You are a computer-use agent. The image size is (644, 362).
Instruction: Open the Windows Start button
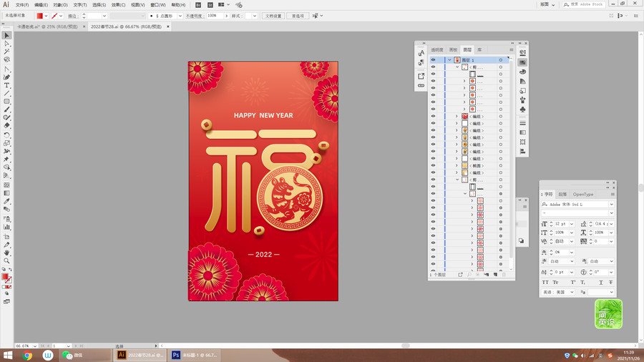pos(7,355)
